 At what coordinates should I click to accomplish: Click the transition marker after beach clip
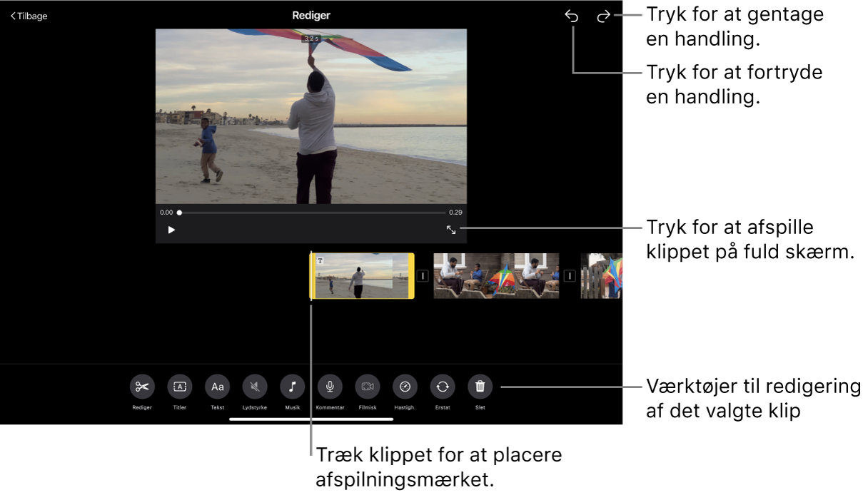point(423,276)
